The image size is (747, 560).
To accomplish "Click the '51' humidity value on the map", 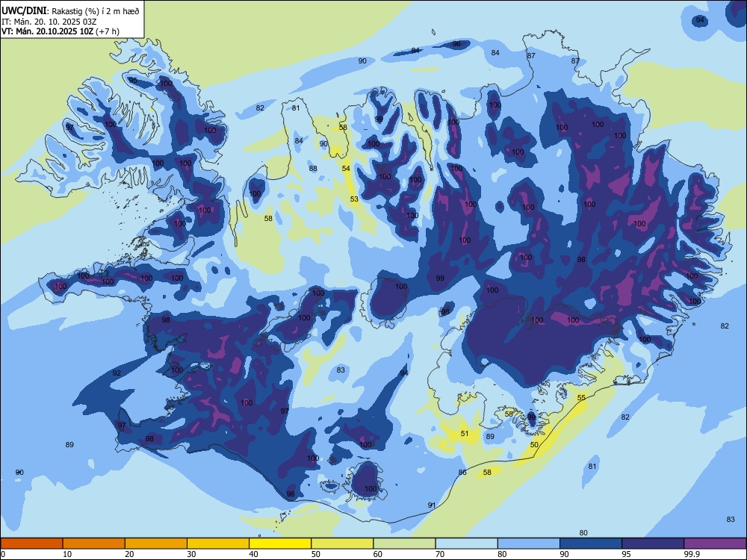I will click(465, 433).
